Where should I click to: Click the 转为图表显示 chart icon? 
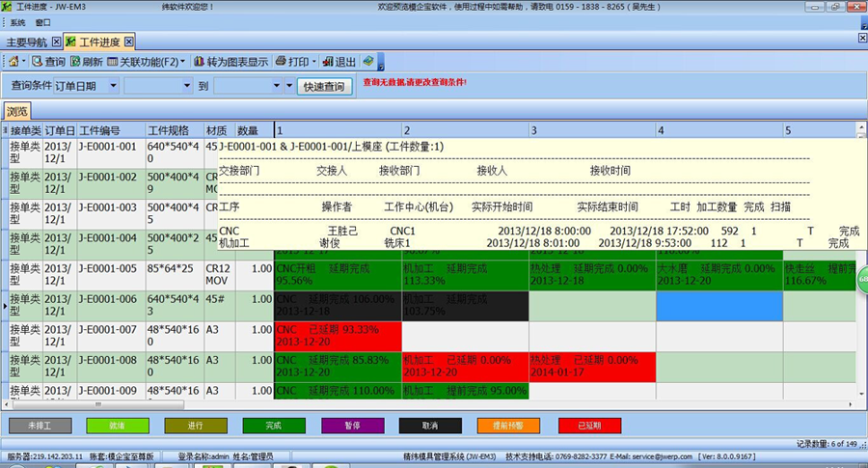(x=200, y=62)
